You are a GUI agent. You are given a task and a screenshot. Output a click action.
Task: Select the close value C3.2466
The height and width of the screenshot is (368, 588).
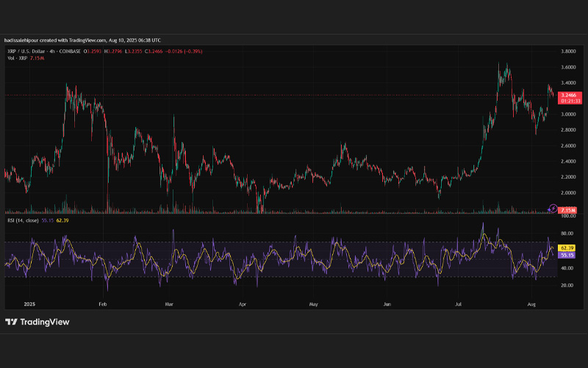(154, 52)
